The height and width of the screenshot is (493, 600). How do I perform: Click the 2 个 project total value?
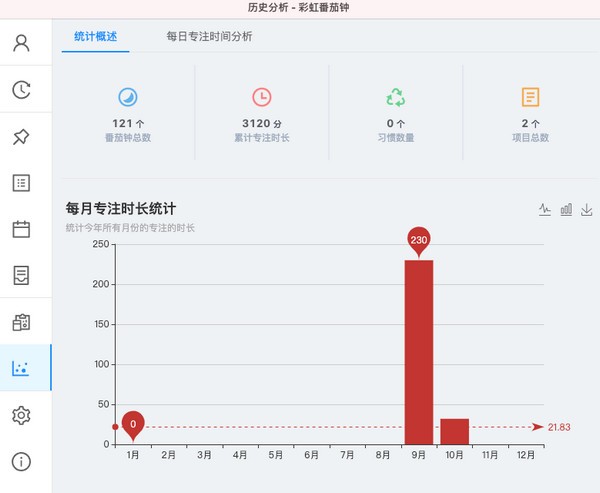530,124
